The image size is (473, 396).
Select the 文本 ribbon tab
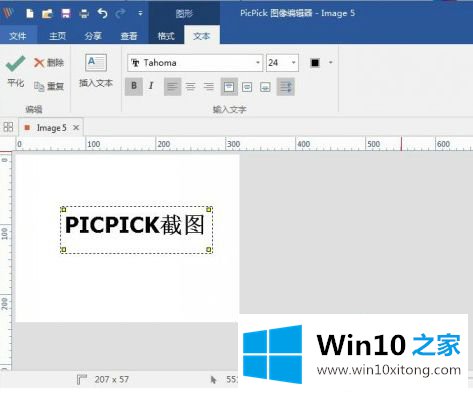[x=202, y=36]
